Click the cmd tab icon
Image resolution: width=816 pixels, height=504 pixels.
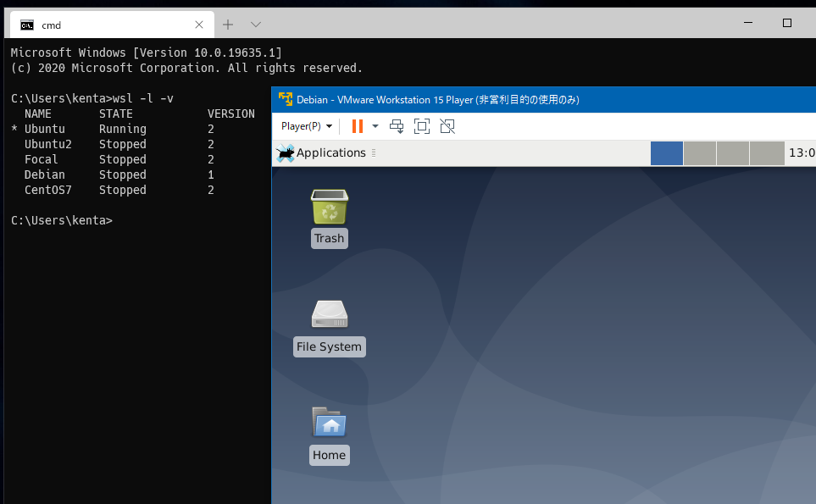27,25
